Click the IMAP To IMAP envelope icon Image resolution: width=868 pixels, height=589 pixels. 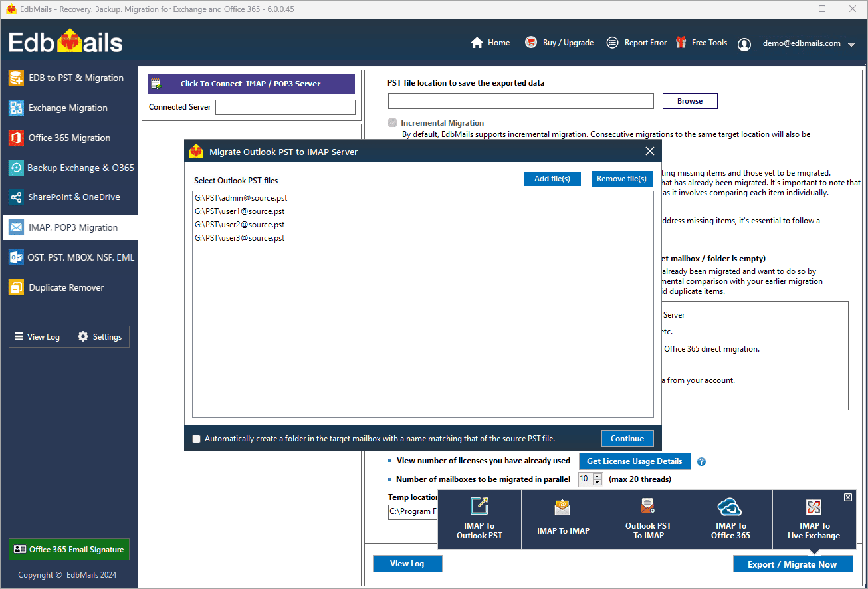click(563, 508)
